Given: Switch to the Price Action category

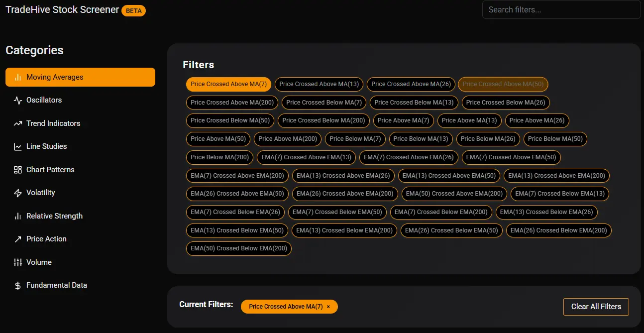Looking at the screenshot, I should point(46,239).
